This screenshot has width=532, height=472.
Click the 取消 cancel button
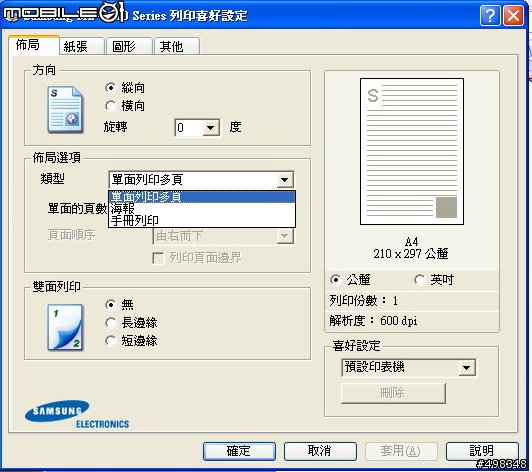pos(320,451)
